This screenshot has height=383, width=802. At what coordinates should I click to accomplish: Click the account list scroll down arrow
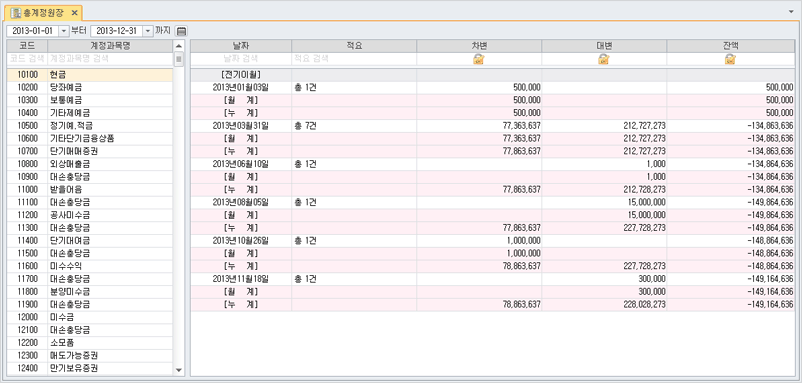[179, 370]
